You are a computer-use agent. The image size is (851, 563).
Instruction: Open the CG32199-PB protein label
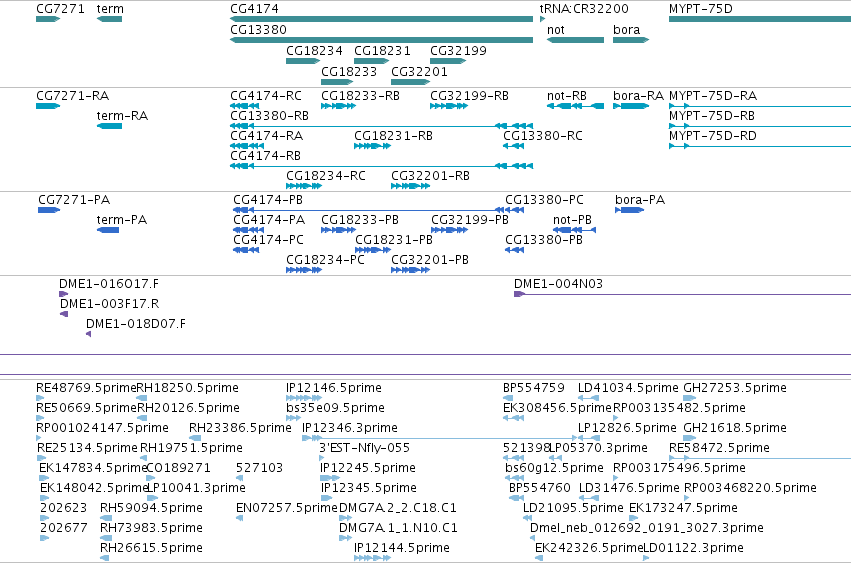click(470, 220)
